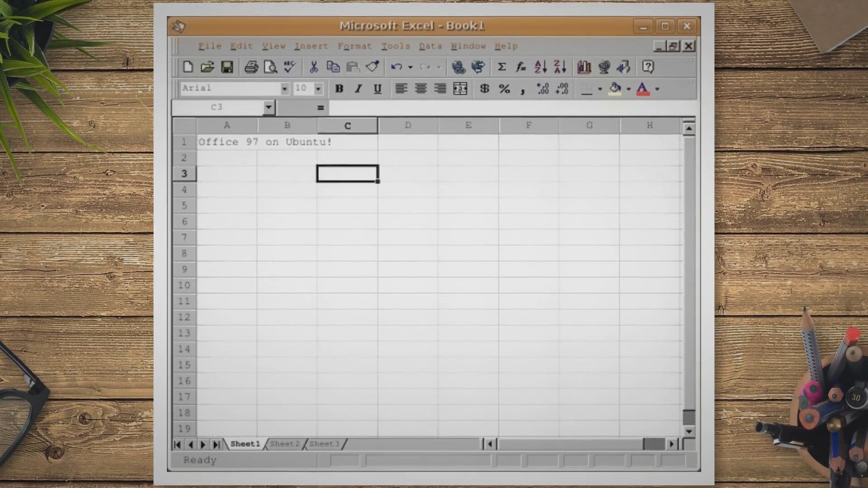Switch to Sheet3 tab

tap(324, 444)
